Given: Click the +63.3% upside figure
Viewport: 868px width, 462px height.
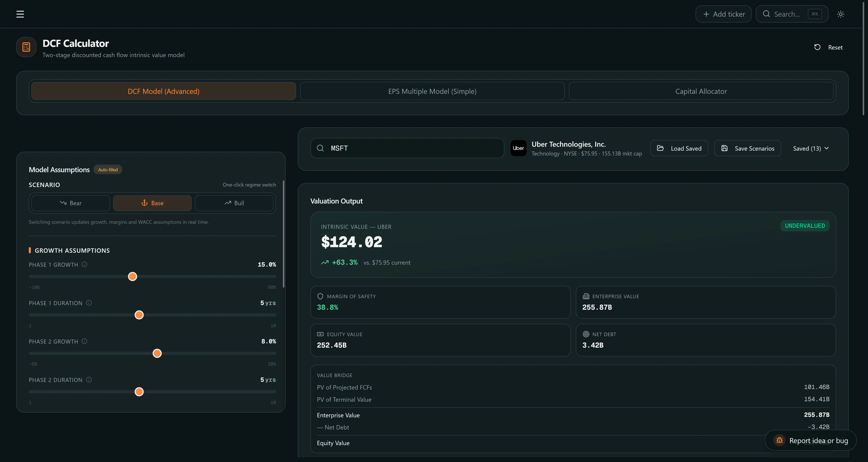Looking at the screenshot, I should 345,262.
